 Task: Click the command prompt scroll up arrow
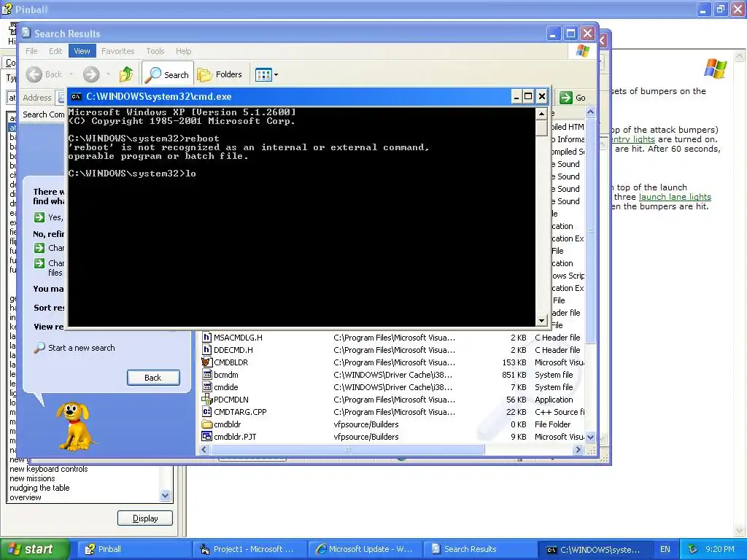541,114
